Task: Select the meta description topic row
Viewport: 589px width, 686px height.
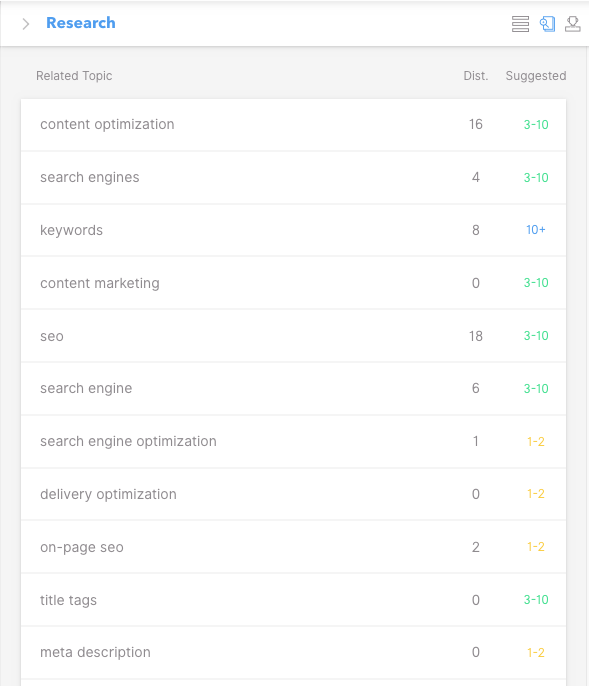Action: coord(293,652)
